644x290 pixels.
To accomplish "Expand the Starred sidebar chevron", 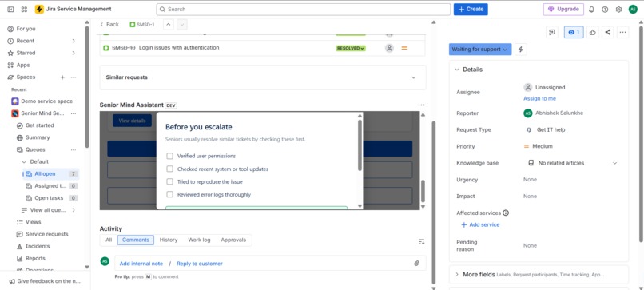I will coord(74,53).
